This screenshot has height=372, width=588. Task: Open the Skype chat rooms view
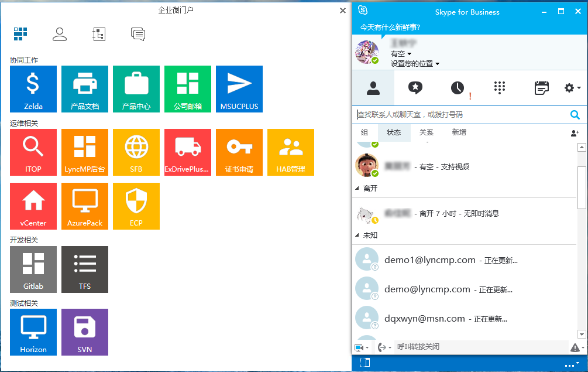(x=415, y=88)
